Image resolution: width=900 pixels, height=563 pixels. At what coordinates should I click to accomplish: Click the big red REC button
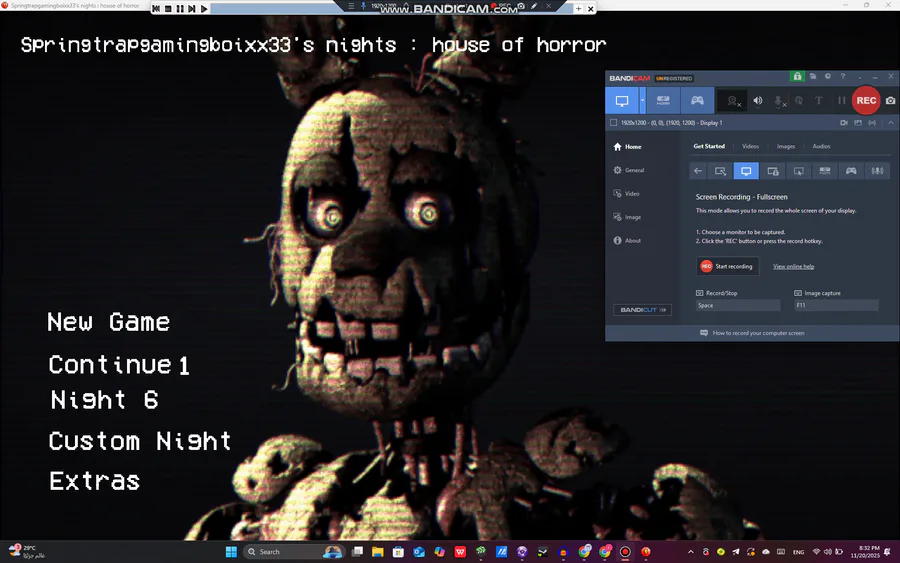pyautogui.click(x=866, y=100)
